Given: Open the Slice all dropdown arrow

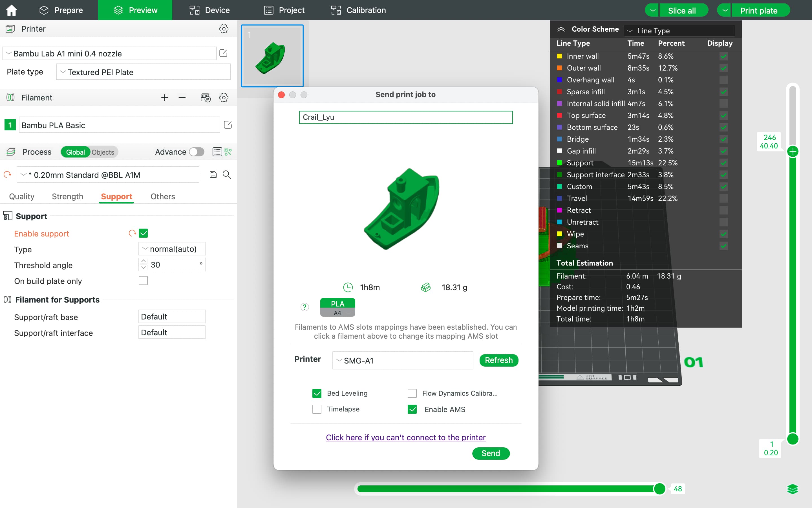Looking at the screenshot, I should pos(652,10).
